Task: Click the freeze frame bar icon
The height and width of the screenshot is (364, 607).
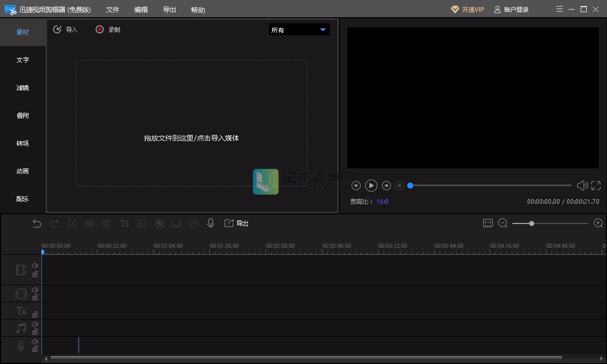Action: point(177,223)
